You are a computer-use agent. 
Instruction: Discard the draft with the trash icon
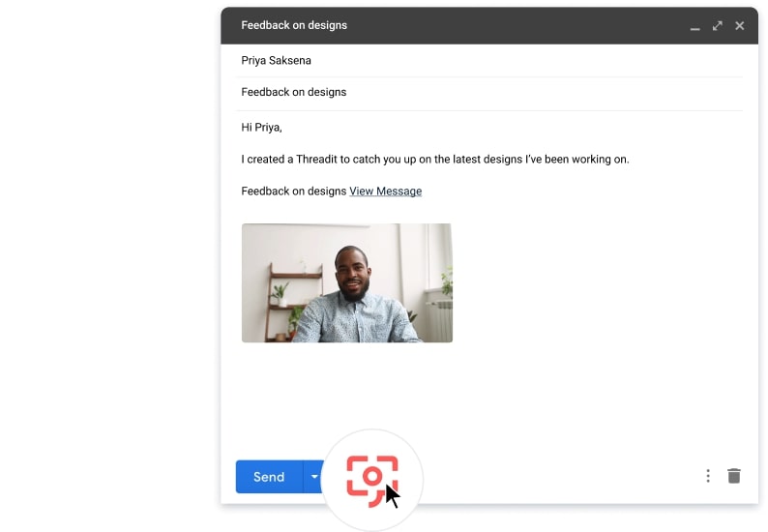point(734,476)
